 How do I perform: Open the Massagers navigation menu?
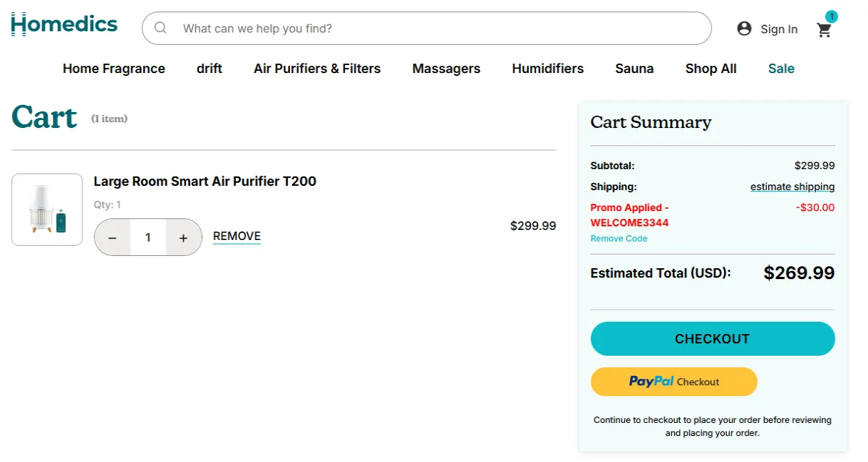446,69
